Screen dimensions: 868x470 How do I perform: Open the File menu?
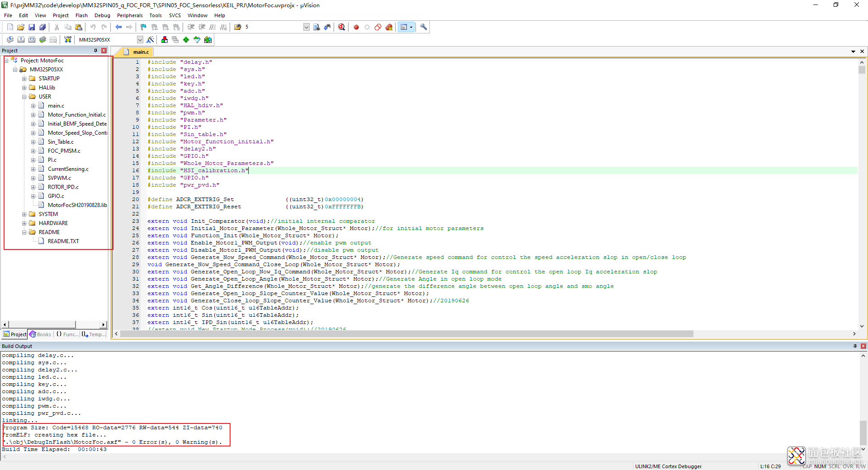8,15
